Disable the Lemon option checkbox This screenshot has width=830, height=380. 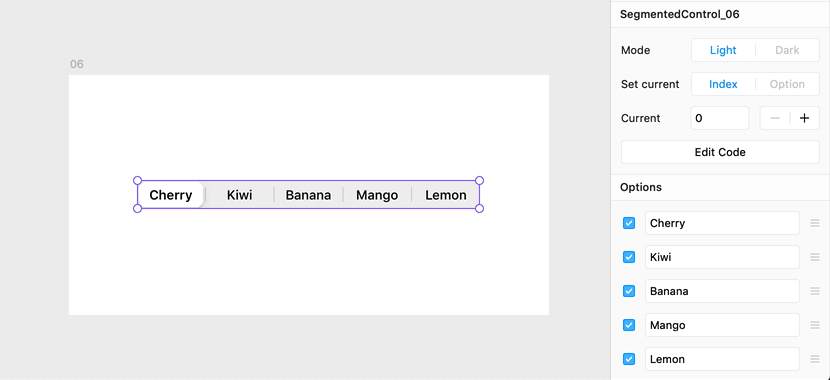pos(629,359)
